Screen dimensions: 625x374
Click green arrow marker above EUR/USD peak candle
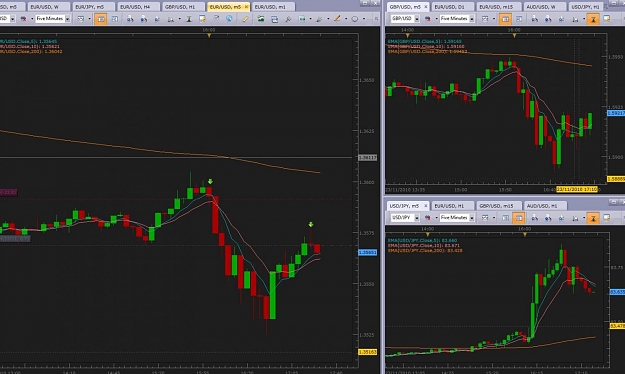(210, 181)
